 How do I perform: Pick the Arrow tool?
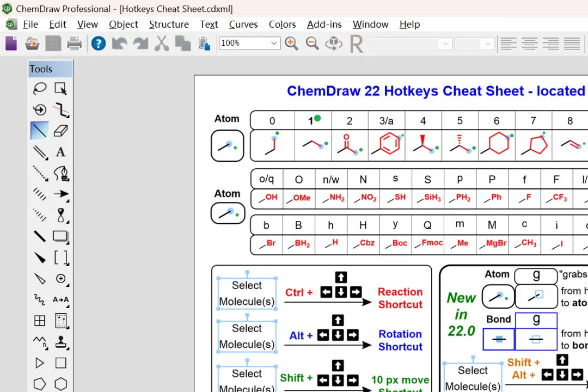click(x=60, y=194)
